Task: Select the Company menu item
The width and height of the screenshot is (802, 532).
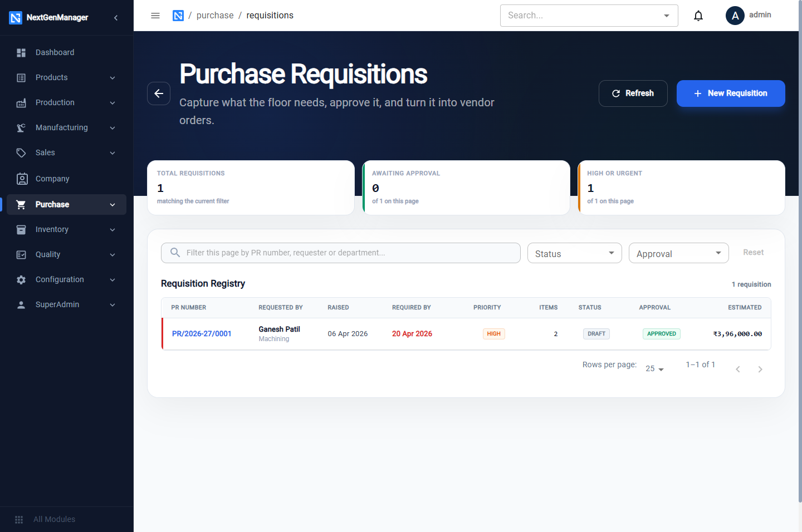Action: pyautogui.click(x=67, y=179)
